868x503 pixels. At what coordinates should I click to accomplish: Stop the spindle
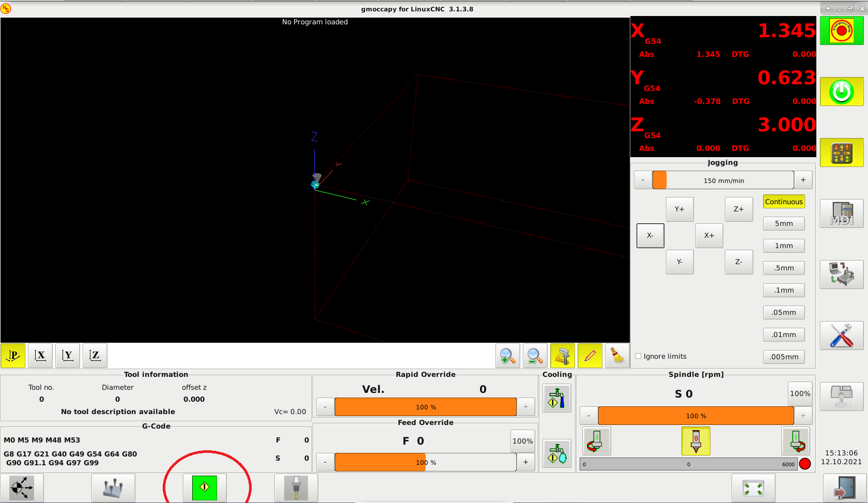point(695,441)
